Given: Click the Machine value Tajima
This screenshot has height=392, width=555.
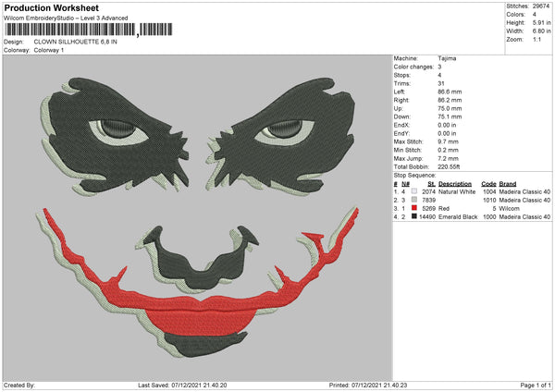Looking at the screenshot, I should [x=447, y=58].
